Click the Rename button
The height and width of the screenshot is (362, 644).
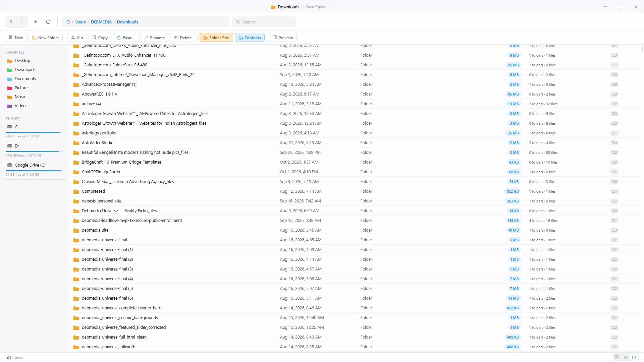click(154, 38)
